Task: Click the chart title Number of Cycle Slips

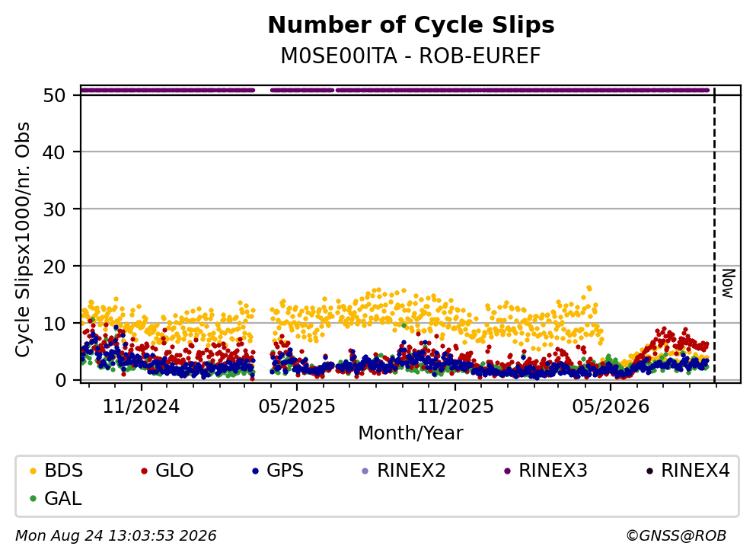Action: [411, 25]
